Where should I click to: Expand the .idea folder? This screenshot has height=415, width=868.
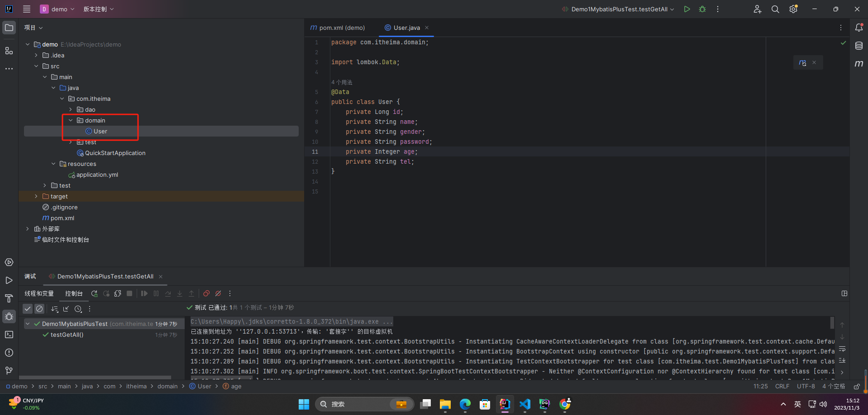(36, 55)
